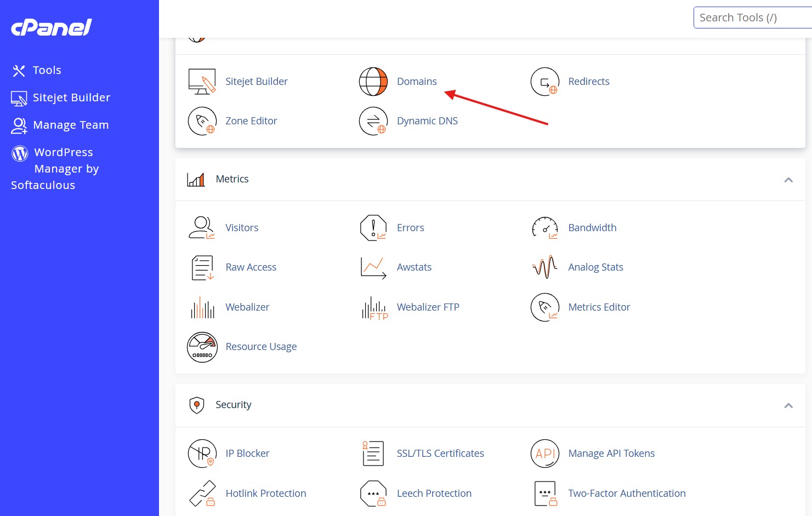Click the Security section header title
The width and height of the screenshot is (812, 516).
[233, 405]
